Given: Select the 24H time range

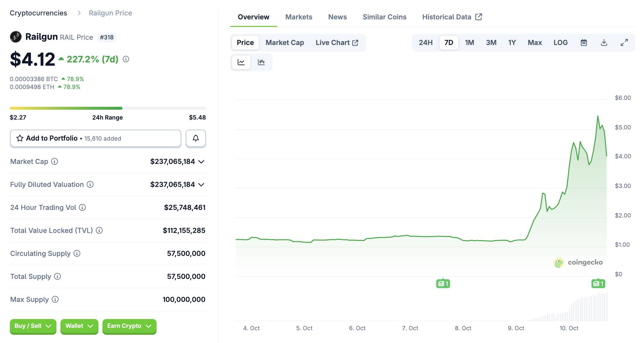Looking at the screenshot, I should (425, 43).
